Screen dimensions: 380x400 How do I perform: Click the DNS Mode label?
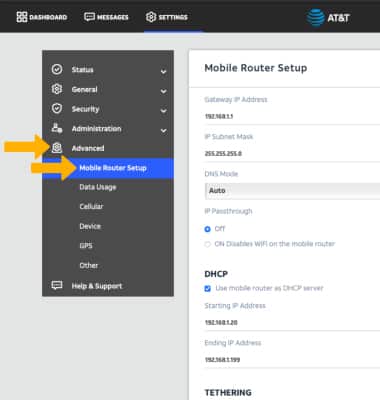tap(221, 174)
